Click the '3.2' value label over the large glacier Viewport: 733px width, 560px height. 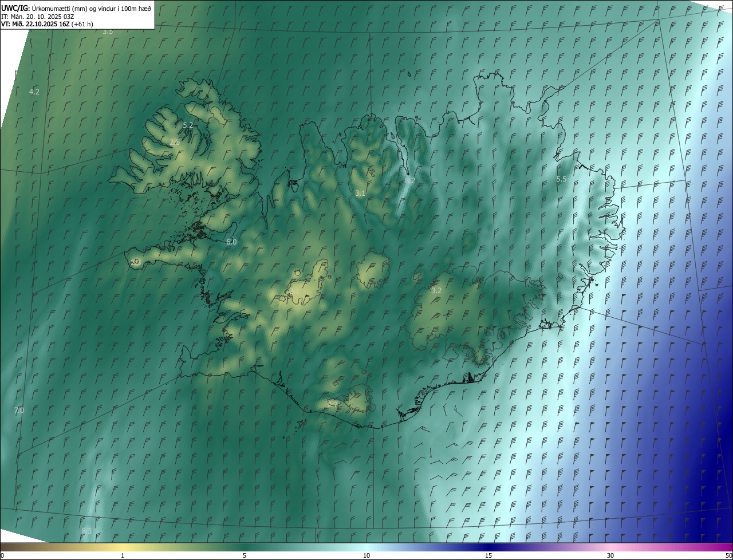coord(436,291)
